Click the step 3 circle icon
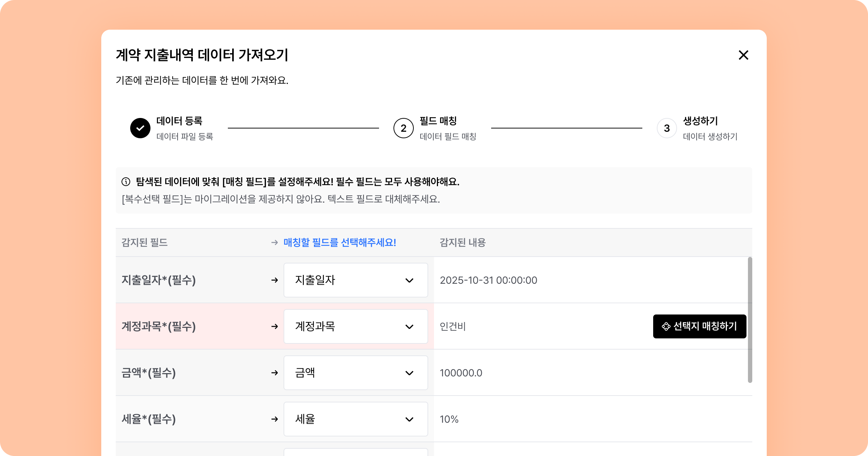868x456 pixels. (667, 128)
